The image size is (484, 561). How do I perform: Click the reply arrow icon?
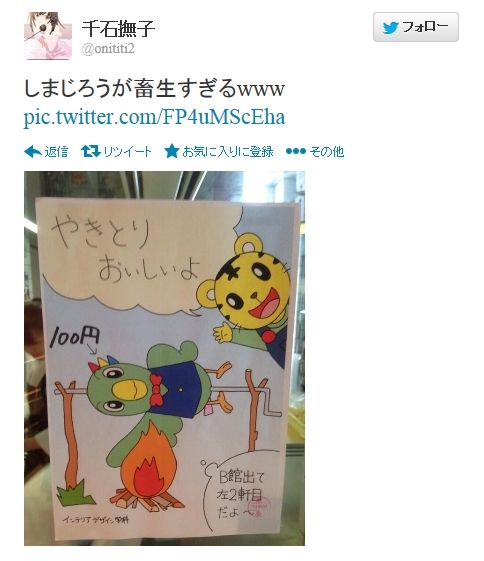(33, 152)
